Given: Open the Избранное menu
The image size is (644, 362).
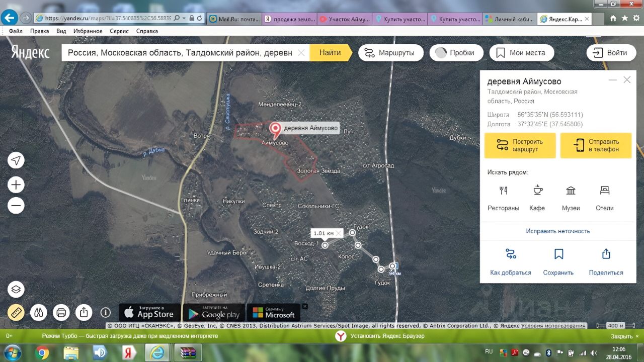Looking at the screenshot, I should tap(88, 31).
